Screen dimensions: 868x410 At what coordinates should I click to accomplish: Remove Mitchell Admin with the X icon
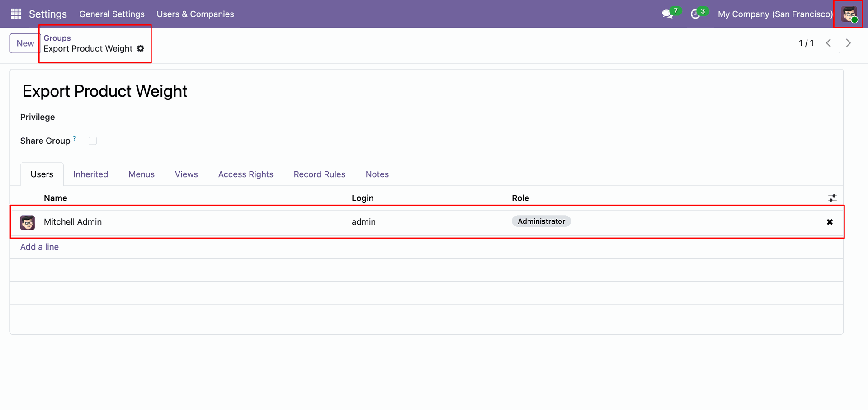pos(830,222)
